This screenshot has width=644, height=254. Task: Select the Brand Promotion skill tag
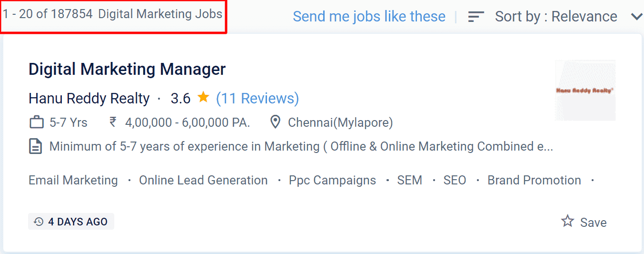[x=534, y=181]
